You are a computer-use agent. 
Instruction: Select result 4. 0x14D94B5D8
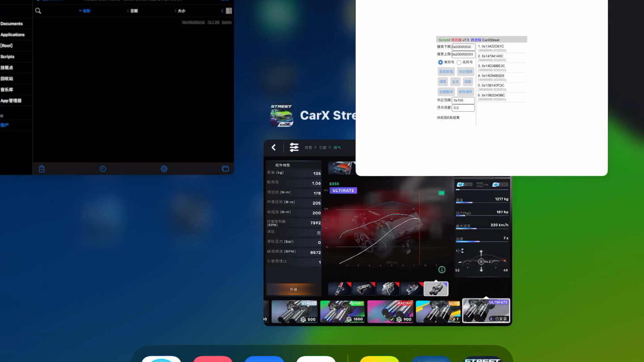[x=501, y=78]
